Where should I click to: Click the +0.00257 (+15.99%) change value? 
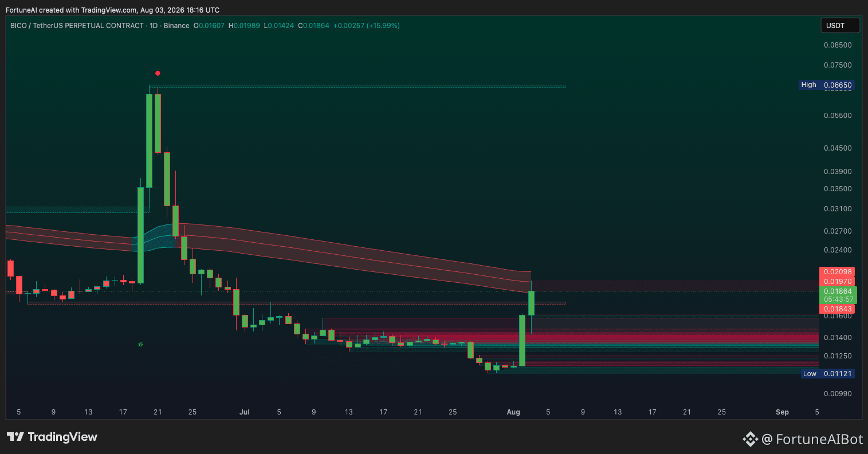(x=367, y=26)
